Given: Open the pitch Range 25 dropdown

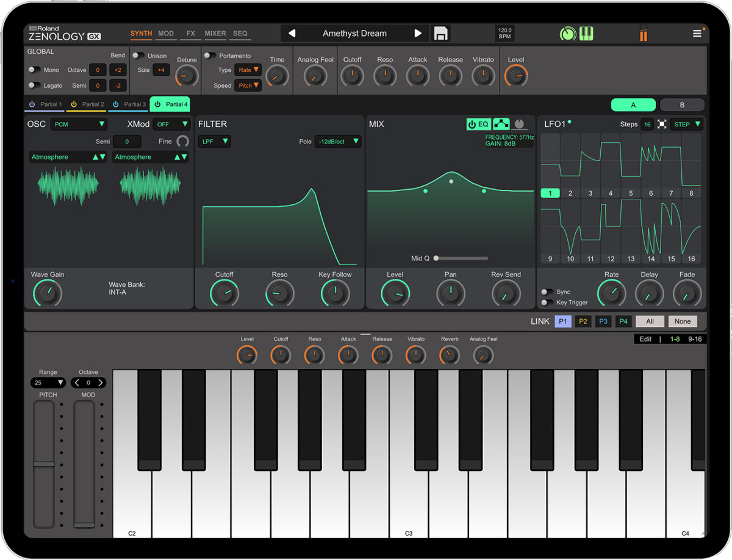Looking at the screenshot, I should pyautogui.click(x=48, y=383).
